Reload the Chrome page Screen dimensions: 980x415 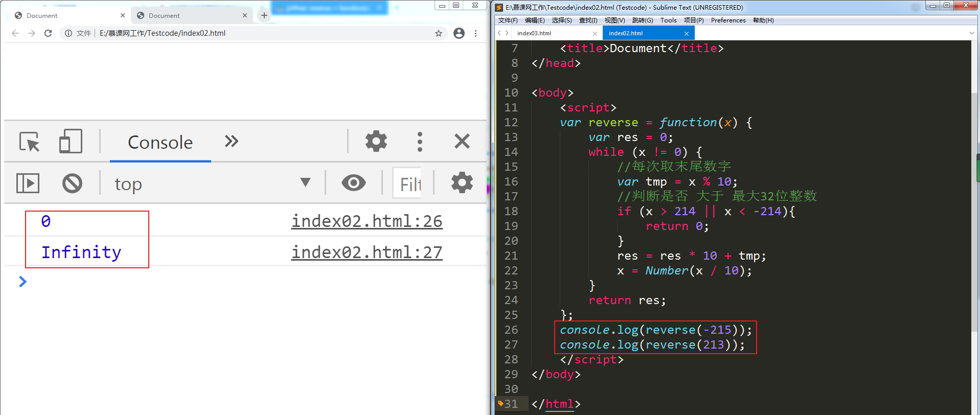[x=48, y=33]
